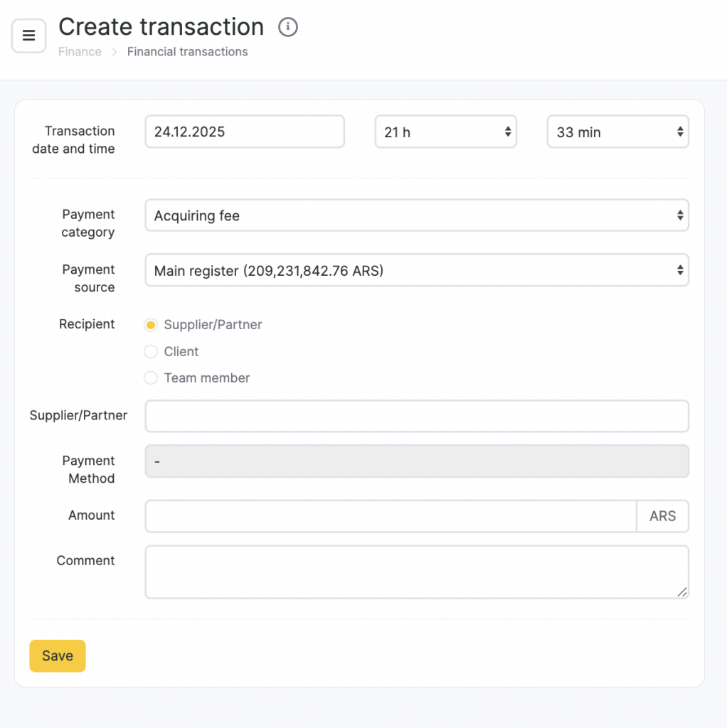Open the hamburger sidebar menu
The image size is (727, 728).
(x=29, y=36)
